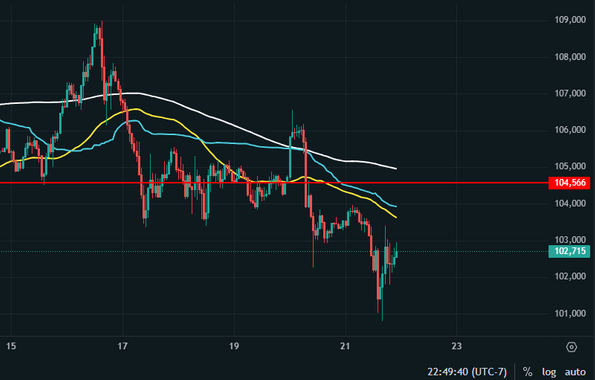Open timezone menu at 22:49:40 (UTC-7)
595x380 pixels.
(x=467, y=372)
